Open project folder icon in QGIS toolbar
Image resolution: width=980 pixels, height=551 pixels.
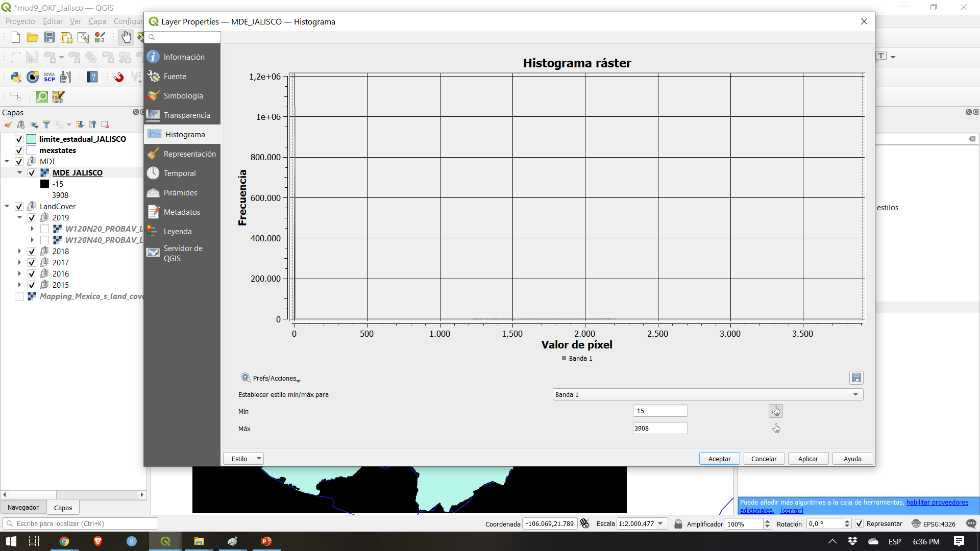[32, 37]
